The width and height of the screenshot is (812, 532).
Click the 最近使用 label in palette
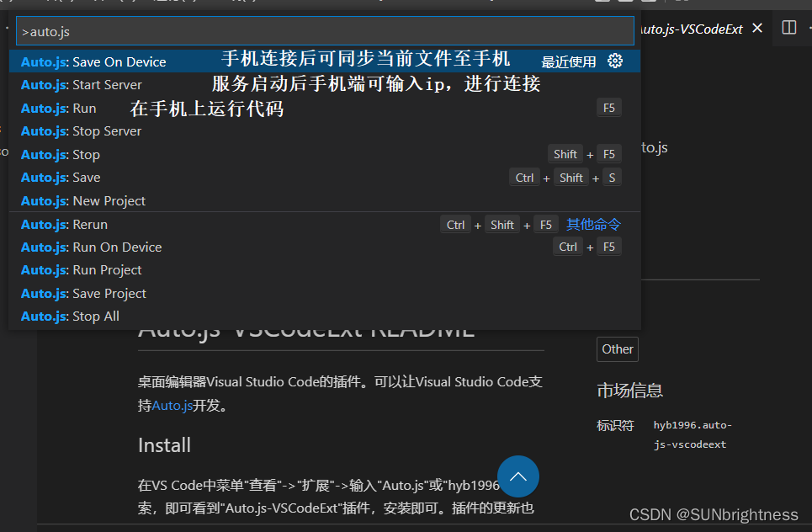click(x=569, y=62)
